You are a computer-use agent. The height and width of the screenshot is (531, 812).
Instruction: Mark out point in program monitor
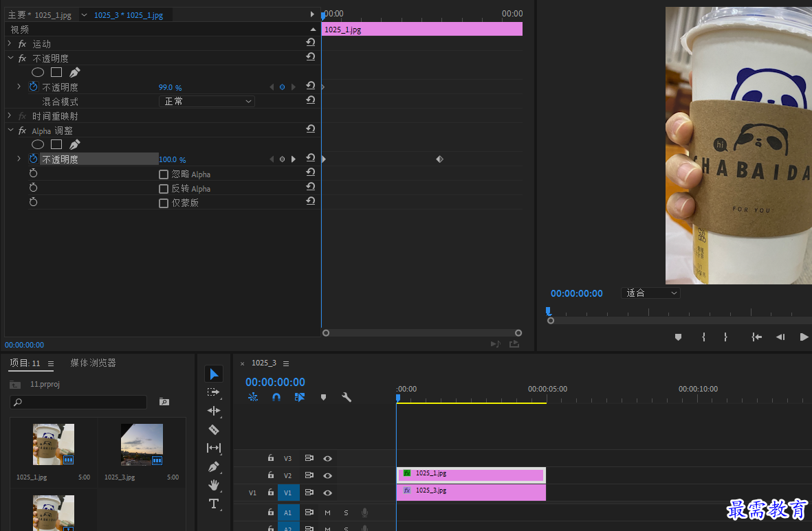point(725,337)
